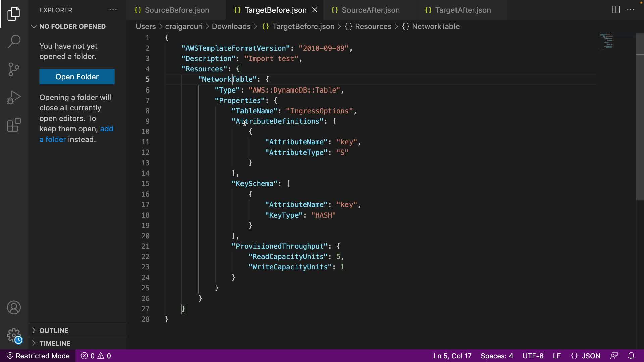Screen dimensions: 644x362
Task: Open the Source Control view
Action: (x=14, y=69)
